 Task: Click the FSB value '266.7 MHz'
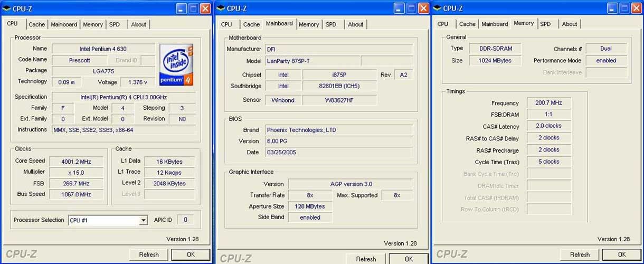click(x=77, y=183)
